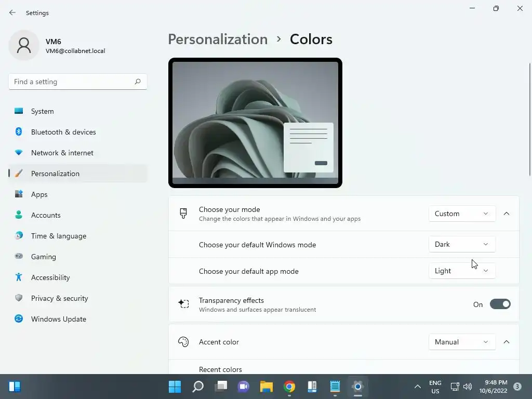
Task: Click the ENG US language indicator
Action: (435, 387)
